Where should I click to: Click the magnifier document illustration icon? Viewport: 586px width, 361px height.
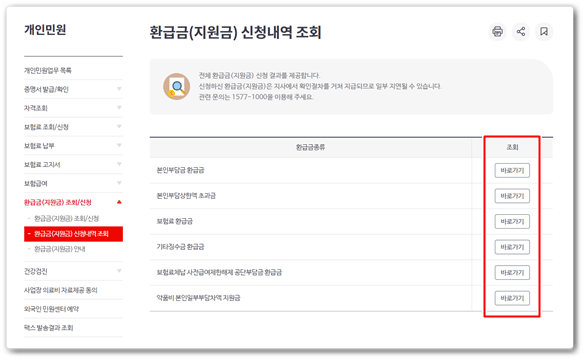(177, 87)
